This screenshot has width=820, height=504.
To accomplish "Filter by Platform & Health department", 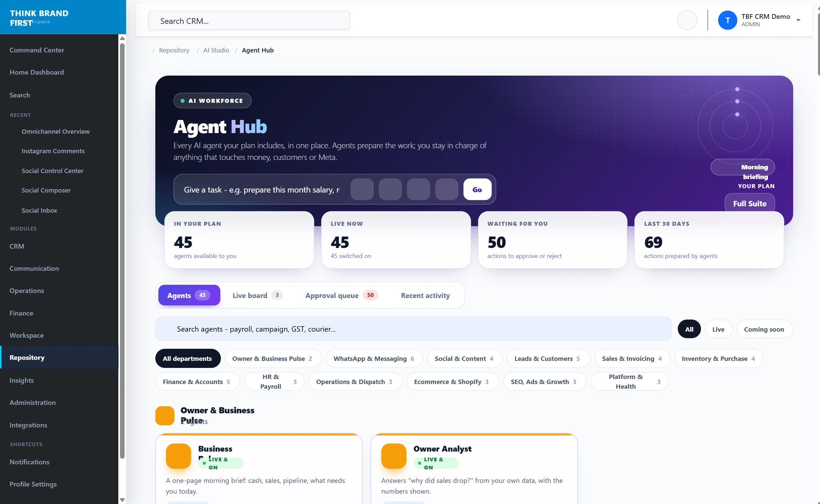I will pyautogui.click(x=629, y=382).
